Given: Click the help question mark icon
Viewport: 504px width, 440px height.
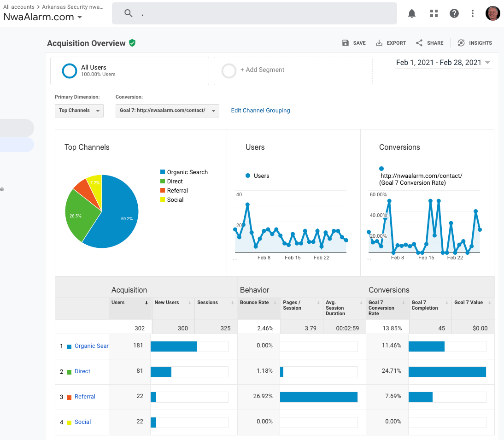Looking at the screenshot, I should coord(454,14).
